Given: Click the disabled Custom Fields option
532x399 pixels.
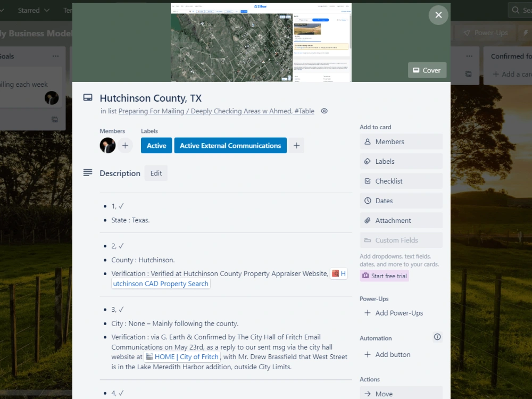Looking at the screenshot, I should (401, 240).
